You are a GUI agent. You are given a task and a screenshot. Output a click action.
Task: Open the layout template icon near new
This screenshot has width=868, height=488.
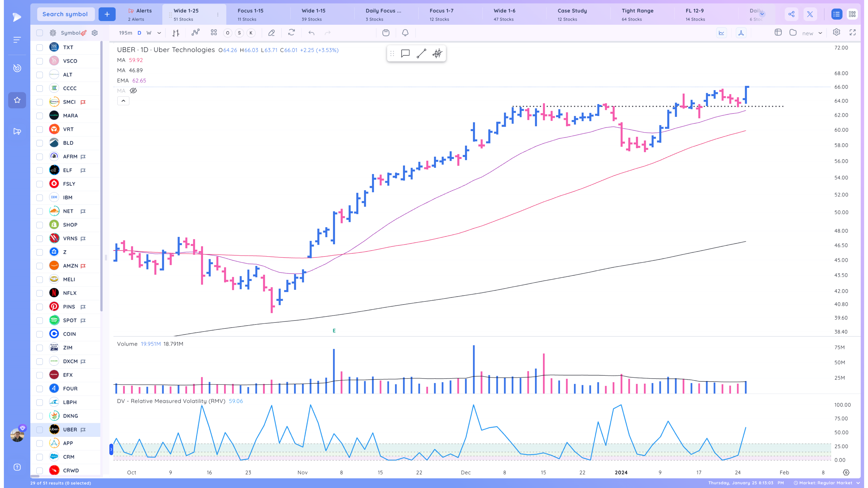click(x=778, y=32)
